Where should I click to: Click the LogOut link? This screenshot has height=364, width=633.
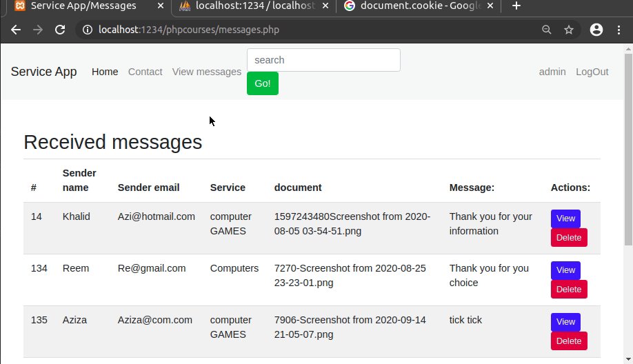pyautogui.click(x=592, y=72)
